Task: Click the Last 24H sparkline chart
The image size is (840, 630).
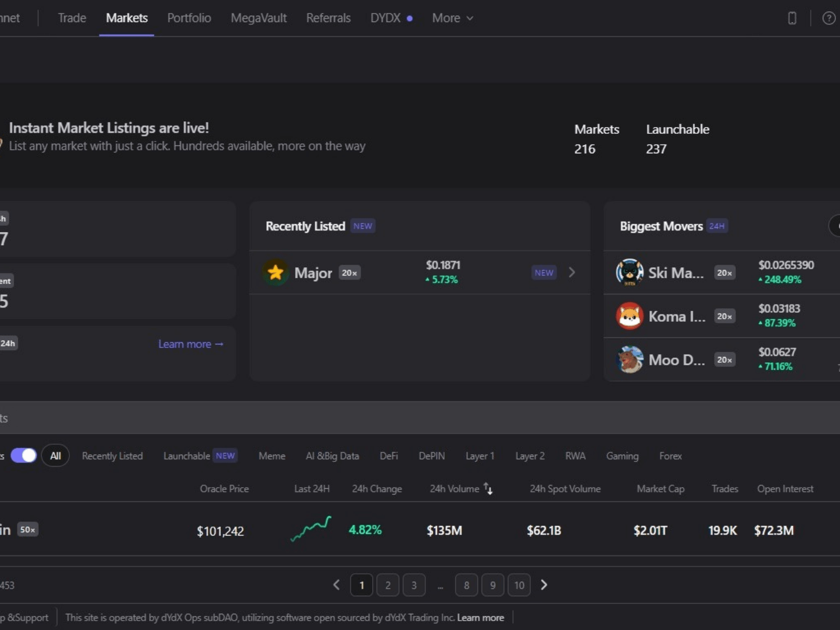Action: tap(311, 529)
